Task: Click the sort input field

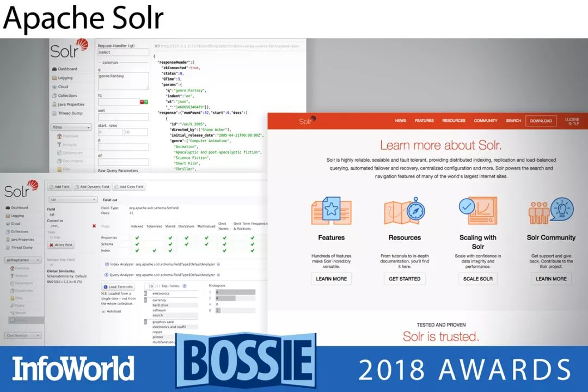Action: coord(123,118)
